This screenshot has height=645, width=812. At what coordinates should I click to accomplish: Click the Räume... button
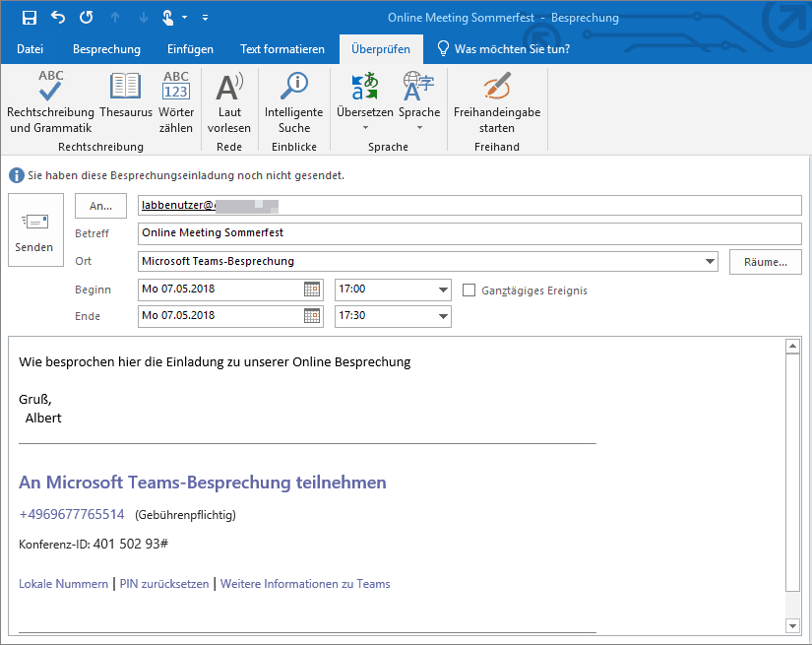point(766,262)
